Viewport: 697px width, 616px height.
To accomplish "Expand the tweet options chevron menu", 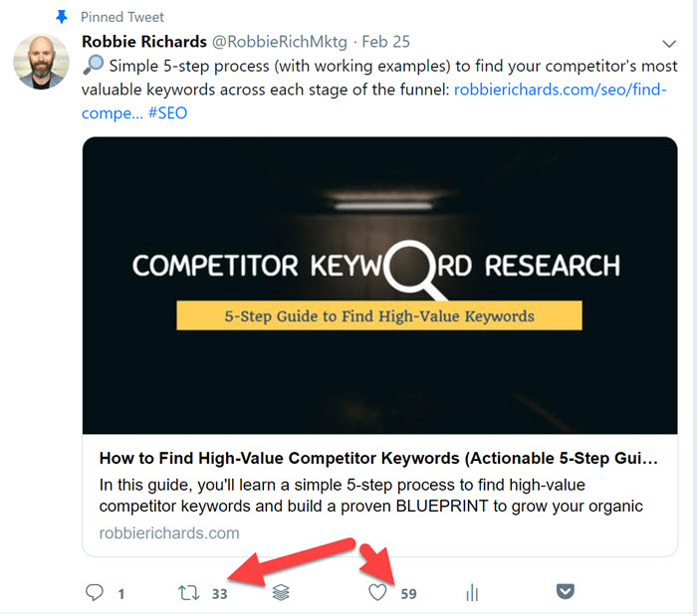I will [x=670, y=44].
